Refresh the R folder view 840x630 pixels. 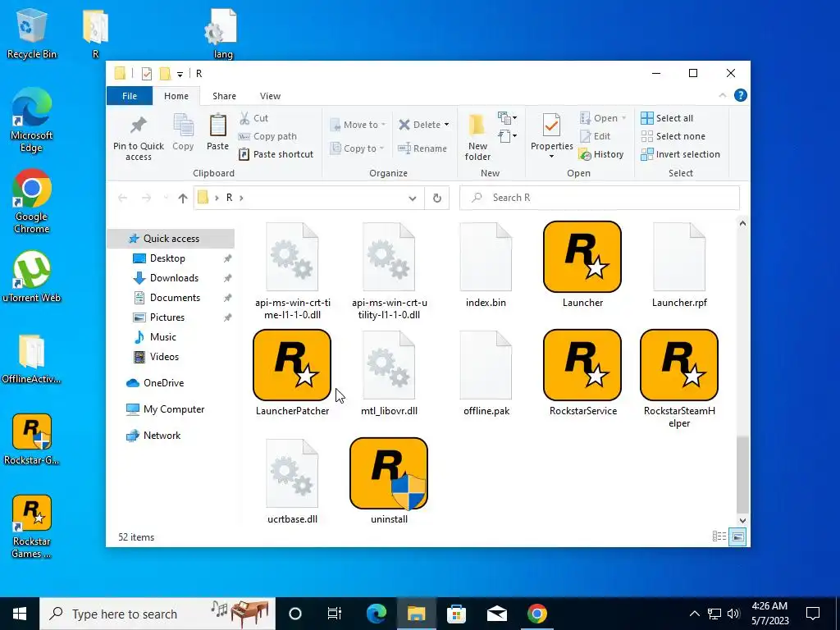[437, 198]
